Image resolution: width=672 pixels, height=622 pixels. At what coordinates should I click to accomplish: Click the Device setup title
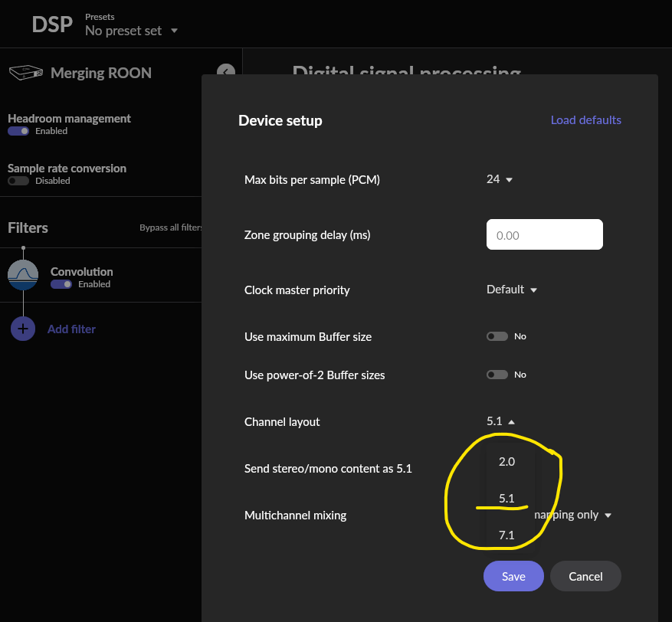pyautogui.click(x=280, y=120)
